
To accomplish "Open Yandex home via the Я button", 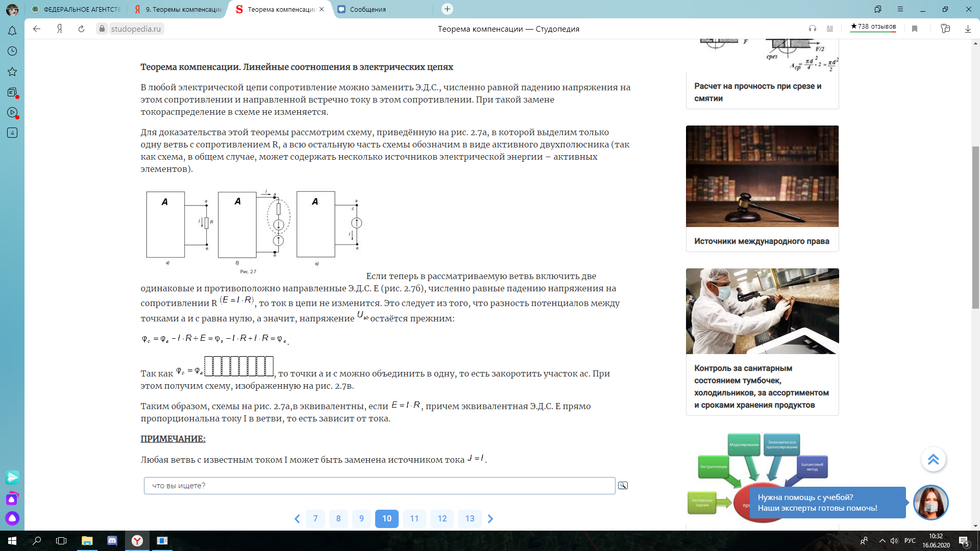I will [x=59, y=29].
